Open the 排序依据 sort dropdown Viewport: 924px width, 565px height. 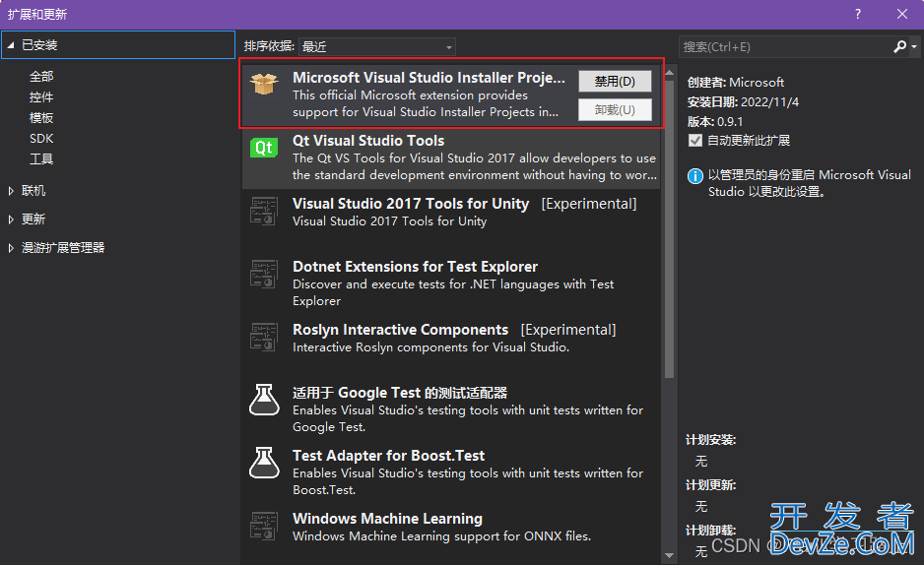click(377, 46)
